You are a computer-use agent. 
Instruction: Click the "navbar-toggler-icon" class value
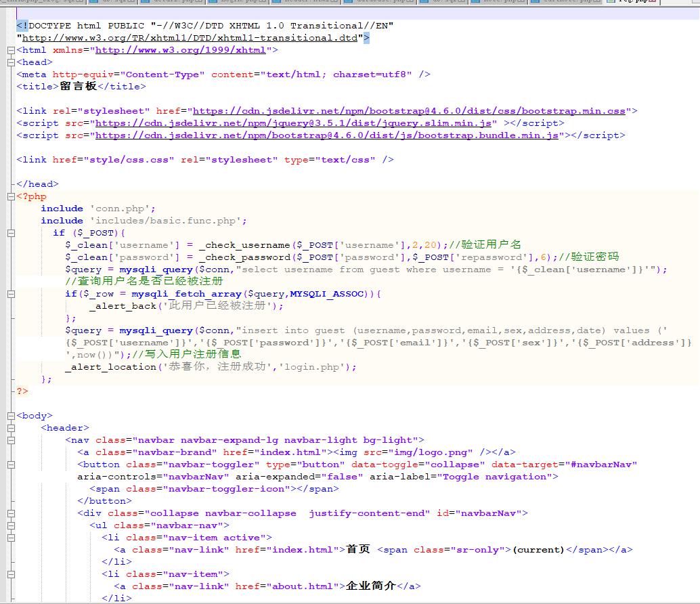(x=226, y=489)
